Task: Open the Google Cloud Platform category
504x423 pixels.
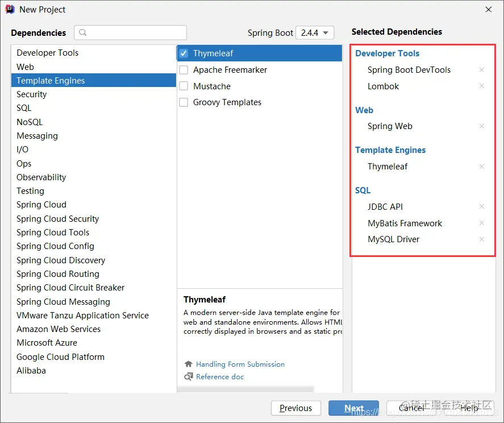Action: click(x=94, y=356)
